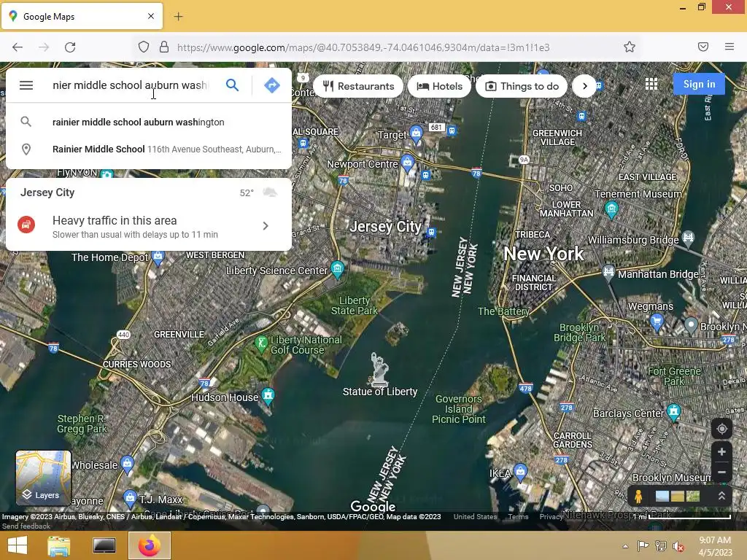This screenshot has height=560, width=747.
Task: Expand the Heavy traffic details chevron
Action: pos(266,226)
